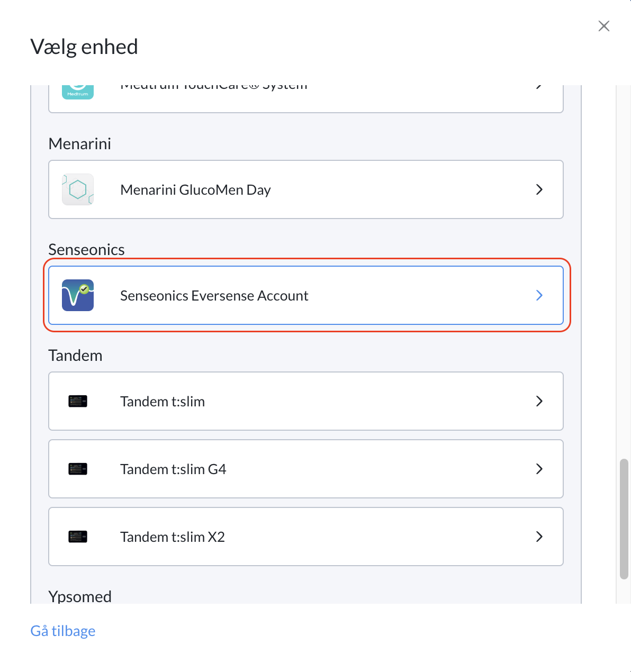Click the Tandem t:slim G4 device icon

[x=78, y=469]
